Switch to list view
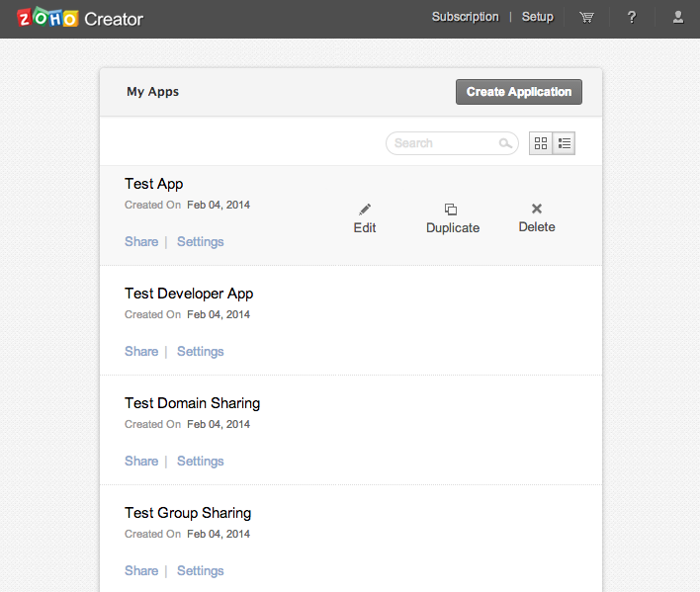This screenshot has height=592, width=700. (564, 143)
